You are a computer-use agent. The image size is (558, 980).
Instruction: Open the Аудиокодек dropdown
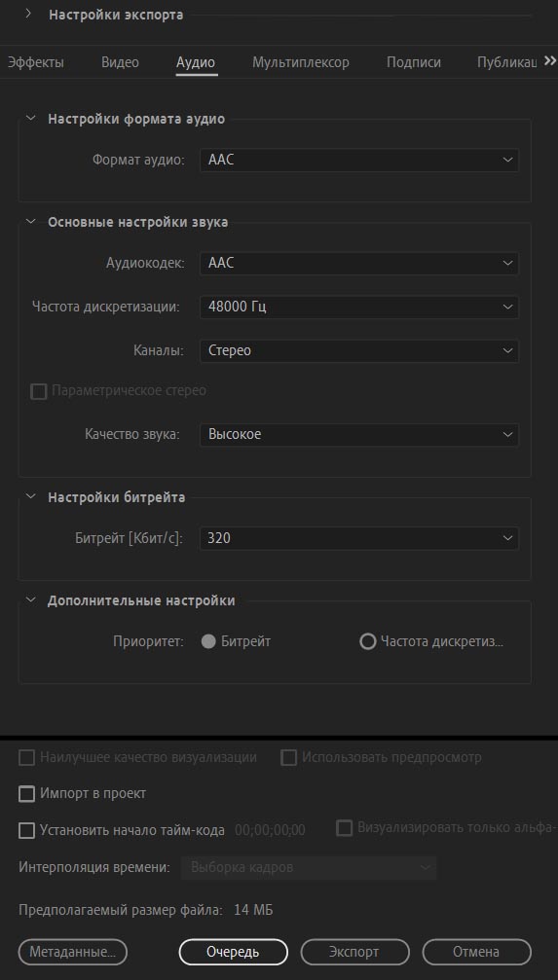pos(359,263)
